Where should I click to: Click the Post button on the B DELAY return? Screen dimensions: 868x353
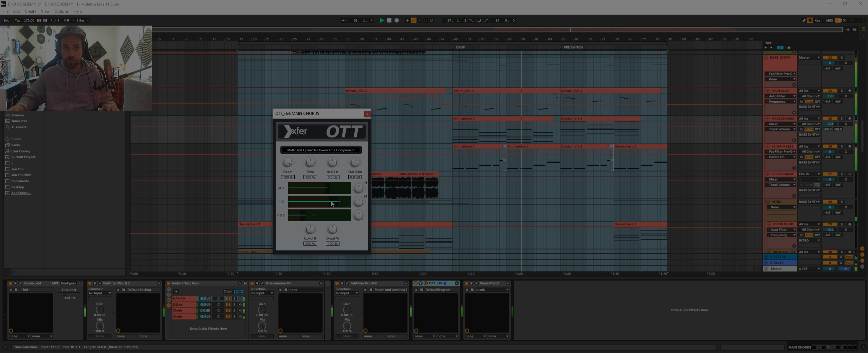tap(849, 263)
